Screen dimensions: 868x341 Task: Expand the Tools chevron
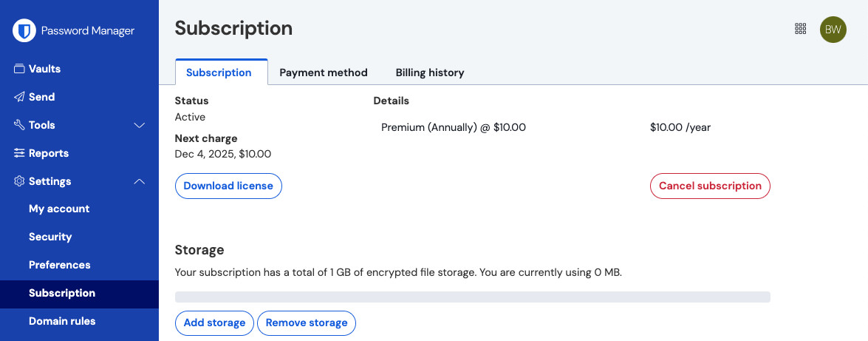[139, 125]
